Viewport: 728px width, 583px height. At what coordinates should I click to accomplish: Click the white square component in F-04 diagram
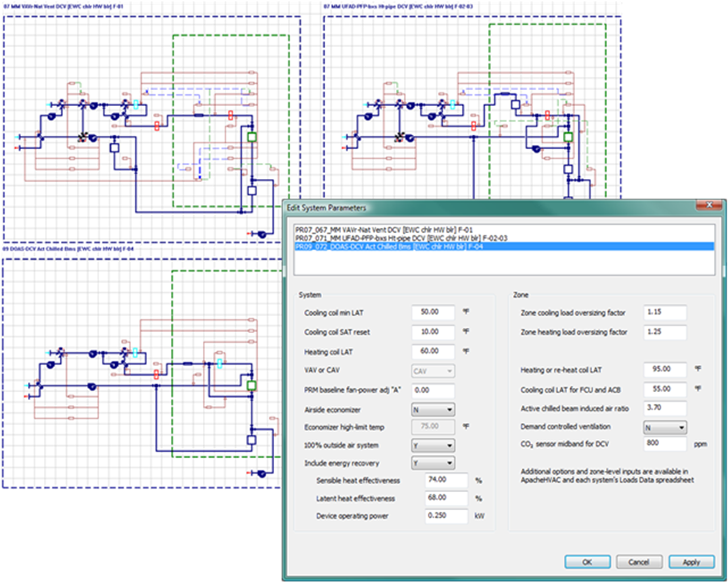(x=252, y=440)
